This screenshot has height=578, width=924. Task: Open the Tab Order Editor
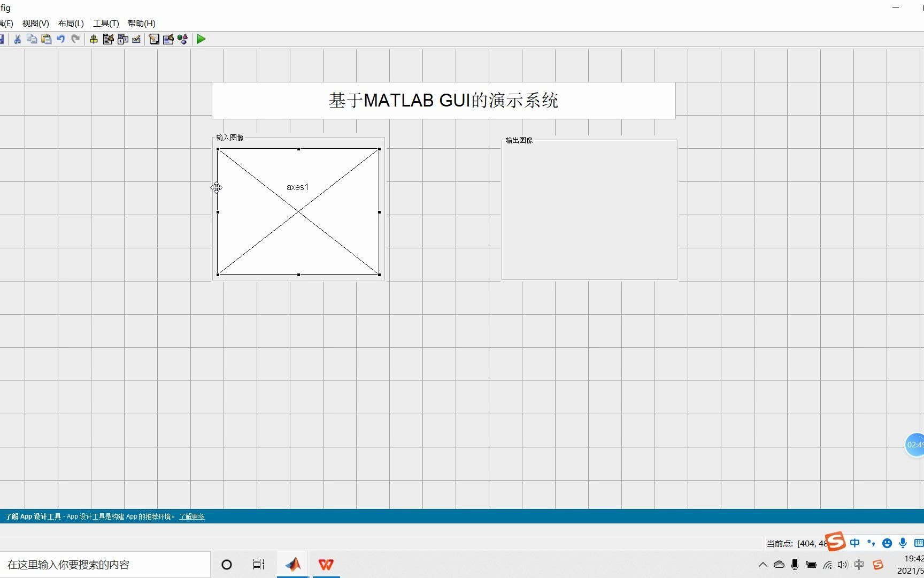pos(123,39)
